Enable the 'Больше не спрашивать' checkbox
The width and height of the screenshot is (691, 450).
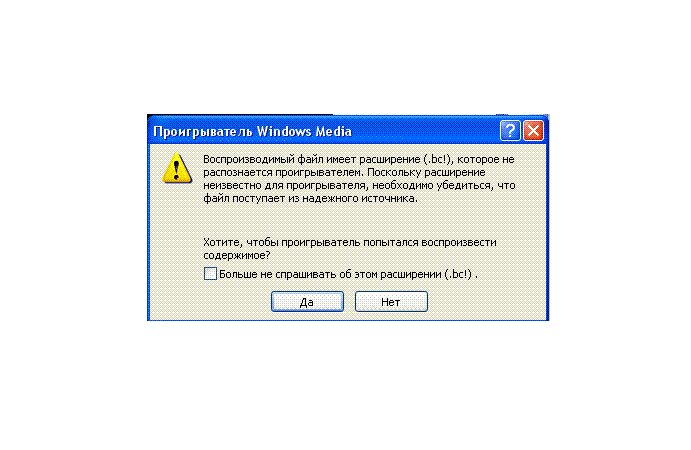(x=210, y=274)
